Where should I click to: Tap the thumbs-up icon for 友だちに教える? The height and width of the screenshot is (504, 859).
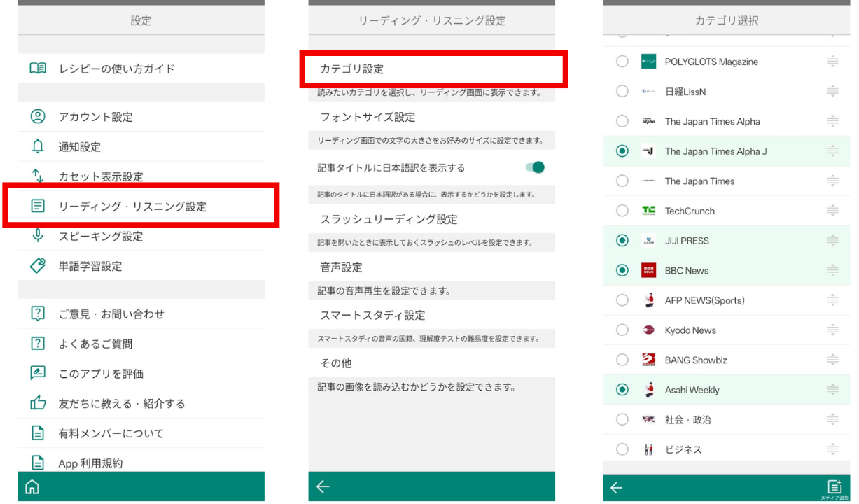38,403
